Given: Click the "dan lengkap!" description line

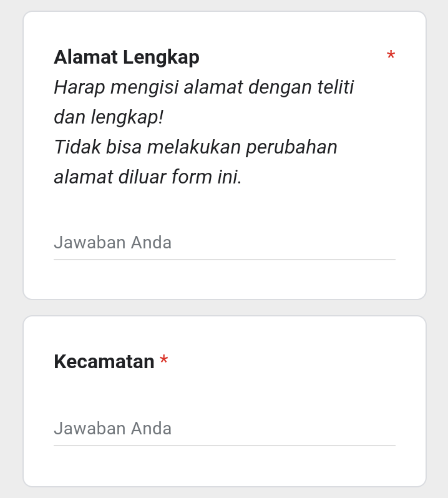Looking at the screenshot, I should [109, 117].
